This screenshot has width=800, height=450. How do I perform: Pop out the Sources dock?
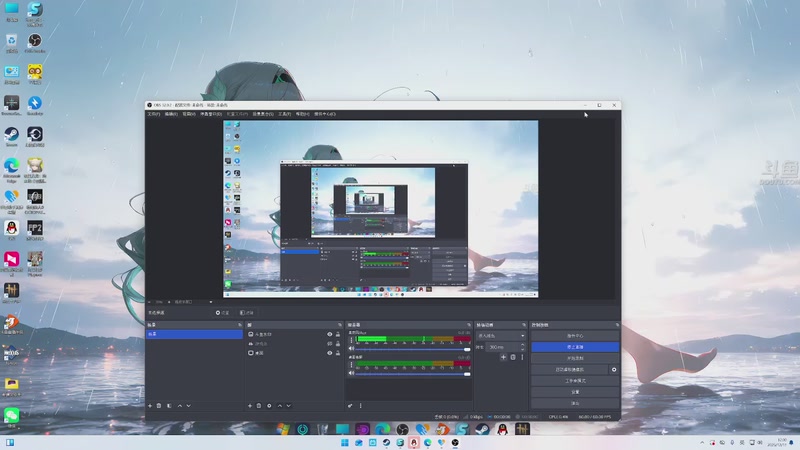pos(340,325)
